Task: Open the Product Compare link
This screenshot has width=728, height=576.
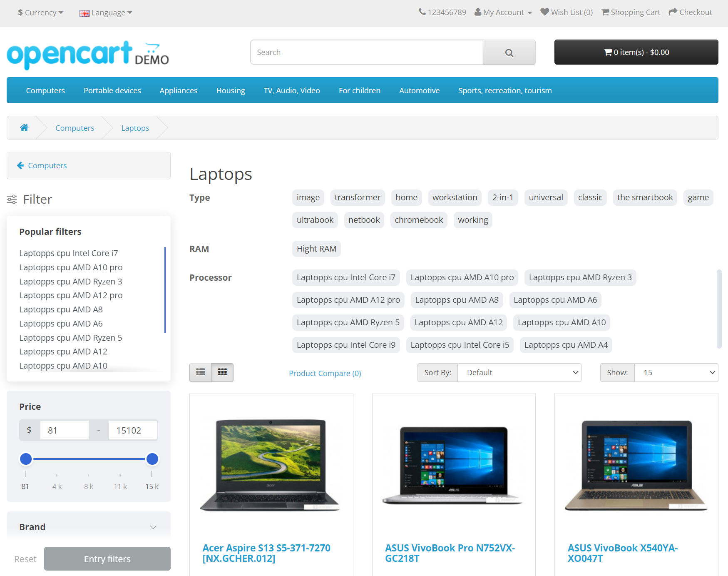Action: point(325,373)
